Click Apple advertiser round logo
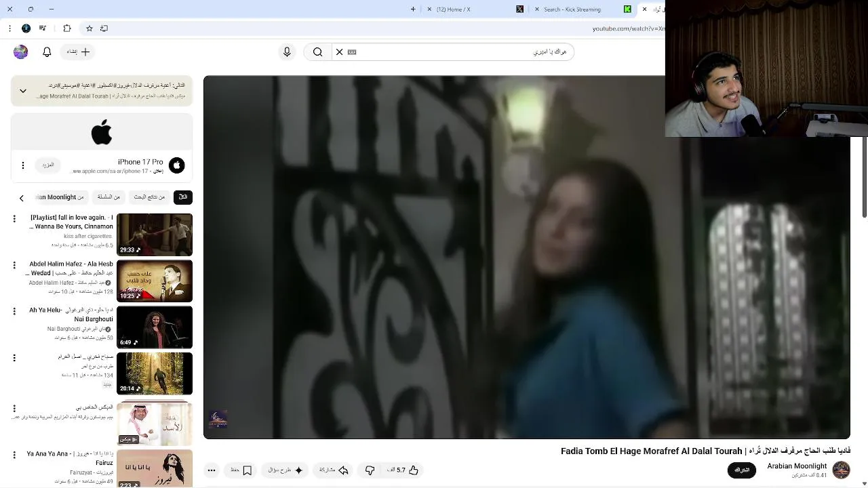Screen dimensions: 868x488 coord(176,165)
